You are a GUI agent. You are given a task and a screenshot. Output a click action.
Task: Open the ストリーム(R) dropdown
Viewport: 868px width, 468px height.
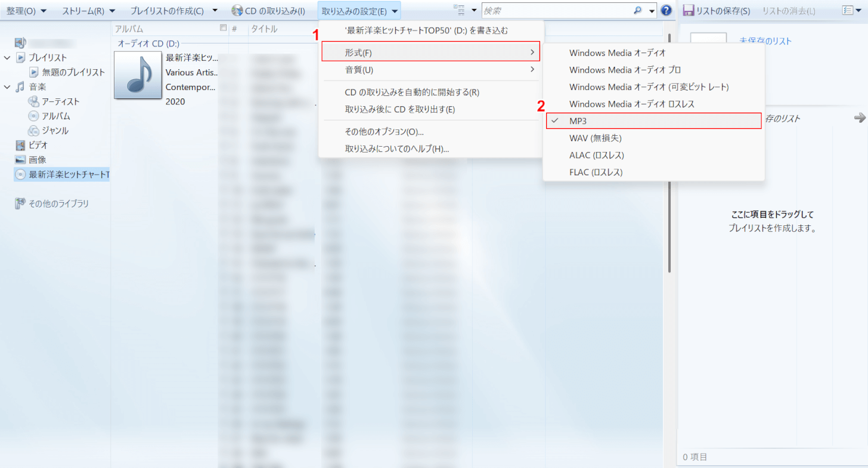[x=88, y=11]
